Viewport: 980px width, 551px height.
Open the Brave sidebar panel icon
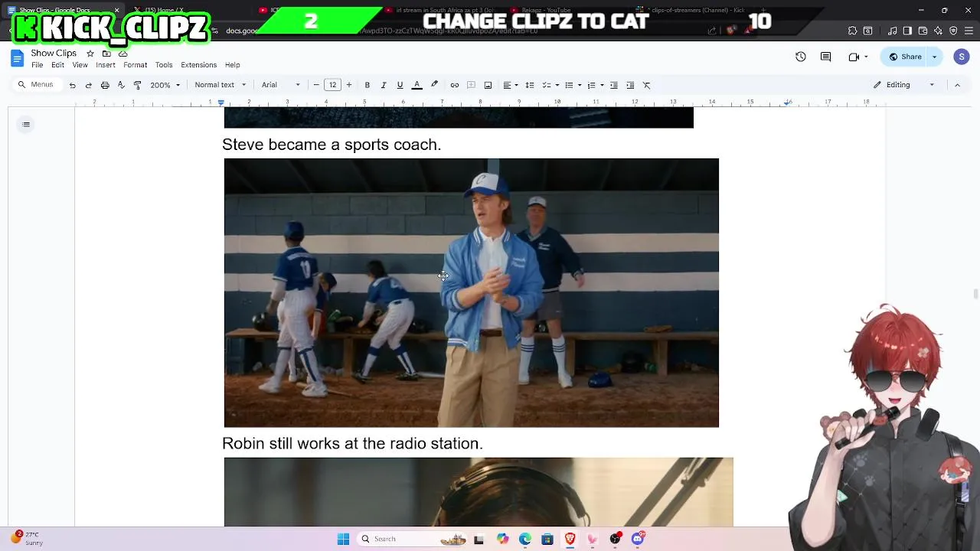point(907,31)
